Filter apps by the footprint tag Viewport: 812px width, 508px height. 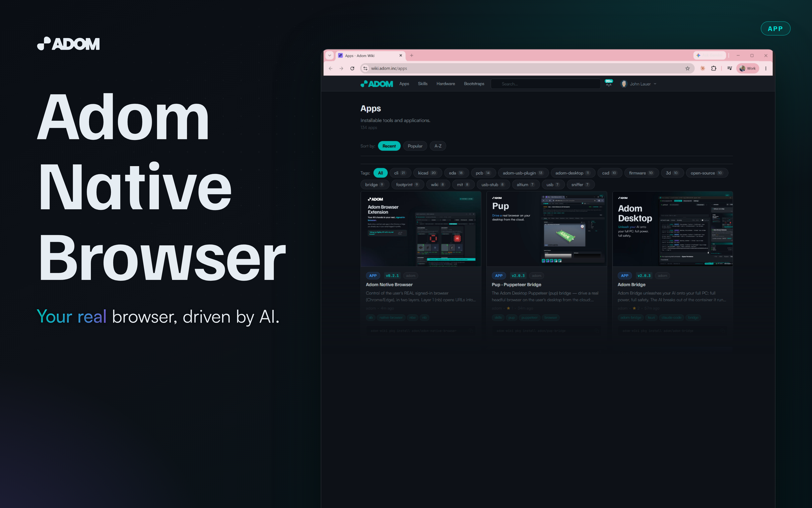click(407, 185)
